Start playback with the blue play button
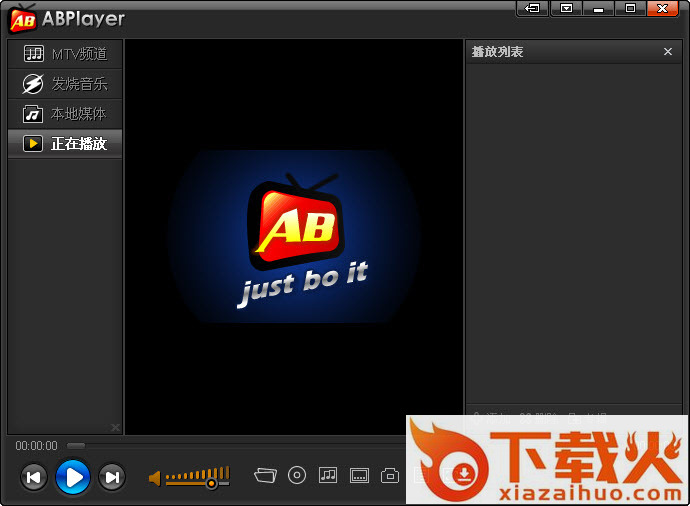Image resolution: width=690 pixels, height=506 pixels. (73, 477)
